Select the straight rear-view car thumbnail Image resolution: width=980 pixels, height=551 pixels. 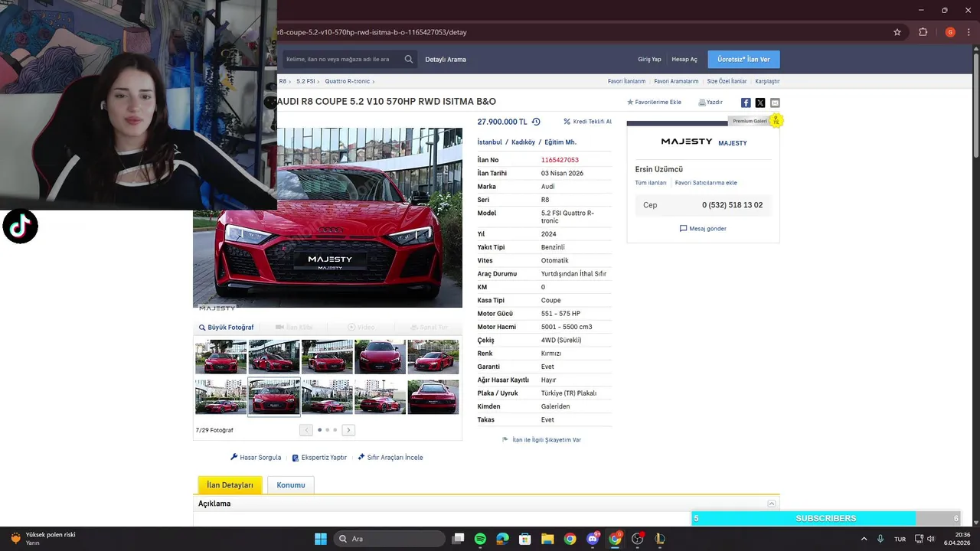pyautogui.click(x=433, y=397)
